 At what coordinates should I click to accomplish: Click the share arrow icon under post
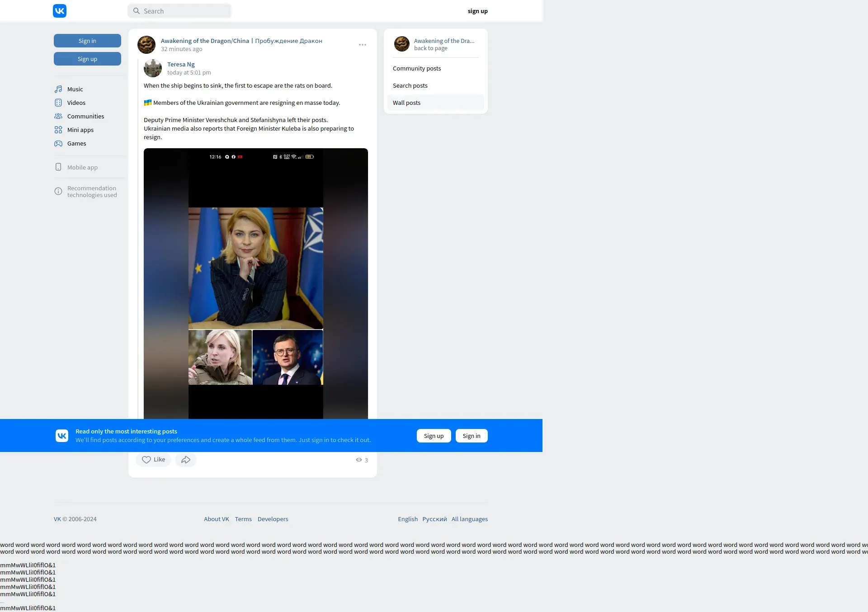[186, 460]
